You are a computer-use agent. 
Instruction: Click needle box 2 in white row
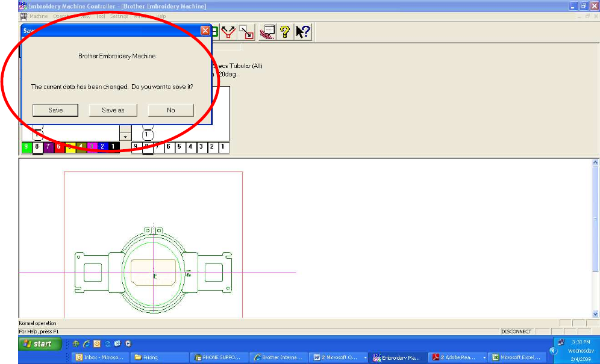click(x=213, y=147)
